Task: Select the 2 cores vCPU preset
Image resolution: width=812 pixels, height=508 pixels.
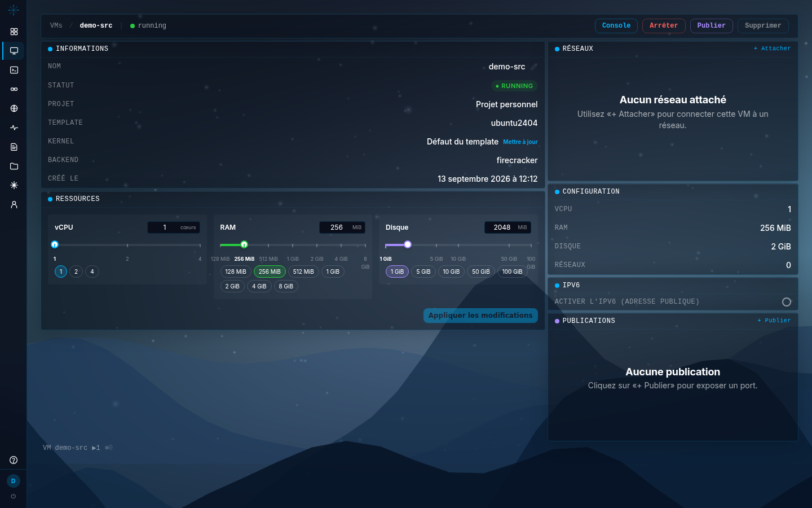Action: point(76,271)
